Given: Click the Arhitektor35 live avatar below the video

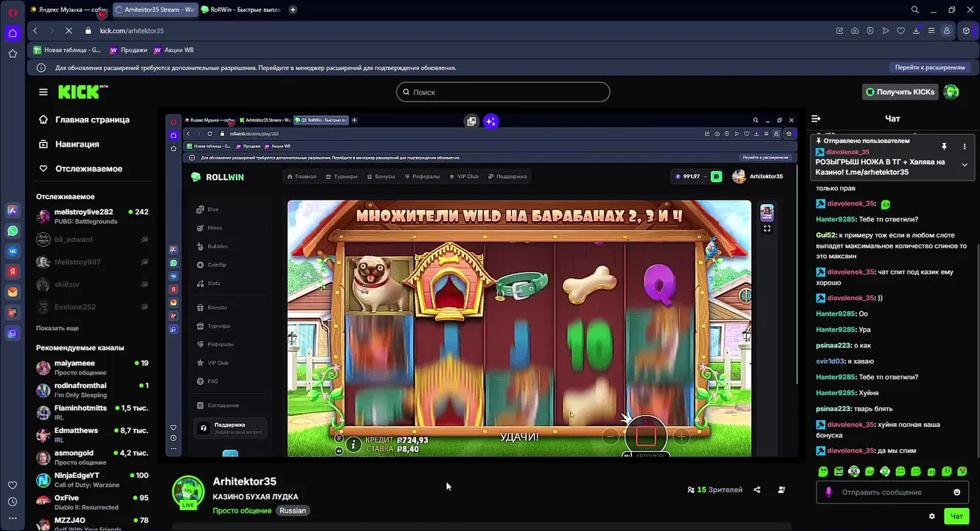Looking at the screenshot, I should [188, 492].
